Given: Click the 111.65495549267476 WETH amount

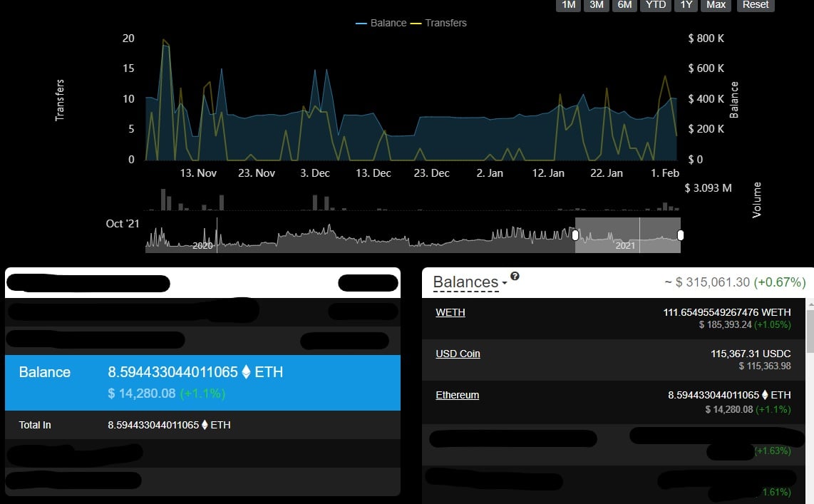Looking at the screenshot, I should [x=727, y=312].
